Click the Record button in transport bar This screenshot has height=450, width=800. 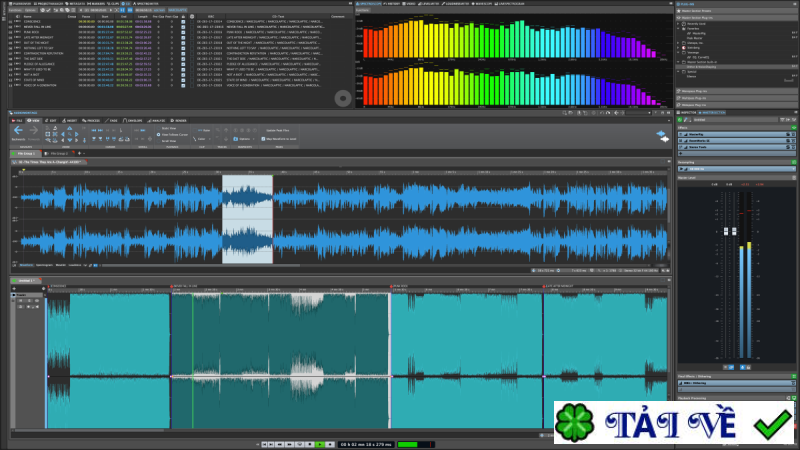pyautogui.click(x=331, y=443)
